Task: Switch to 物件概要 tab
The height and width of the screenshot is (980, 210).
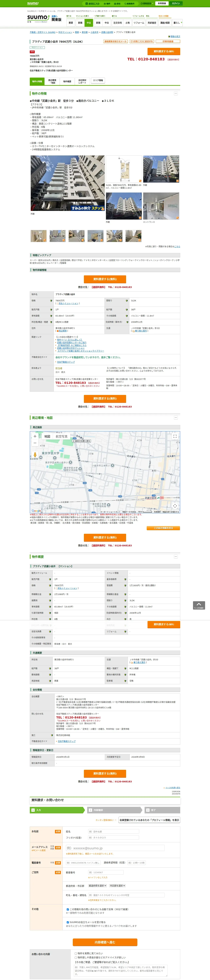Action: pos(67,81)
